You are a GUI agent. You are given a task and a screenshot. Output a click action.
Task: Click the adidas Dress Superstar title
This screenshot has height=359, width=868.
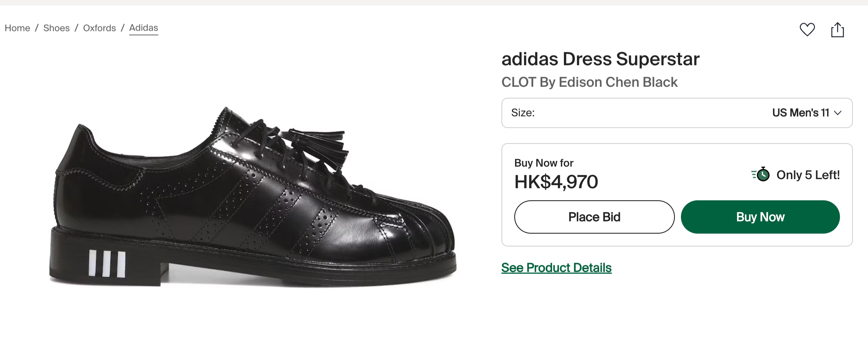600,59
